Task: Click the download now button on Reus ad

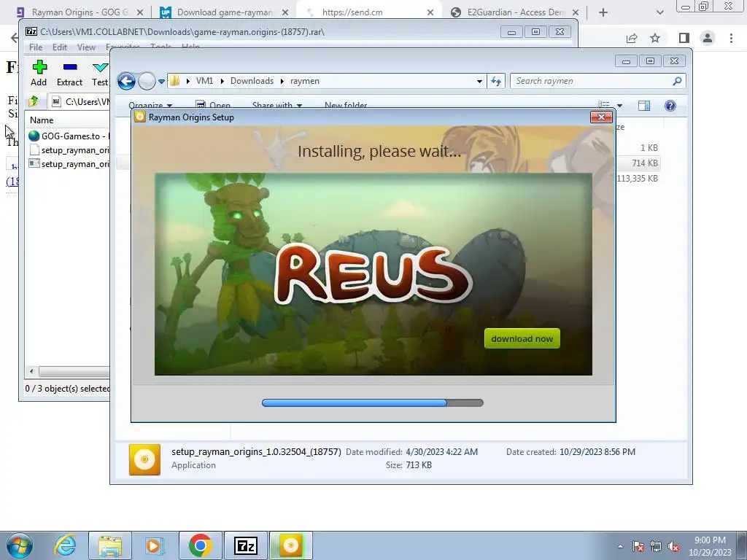Action: tap(522, 338)
